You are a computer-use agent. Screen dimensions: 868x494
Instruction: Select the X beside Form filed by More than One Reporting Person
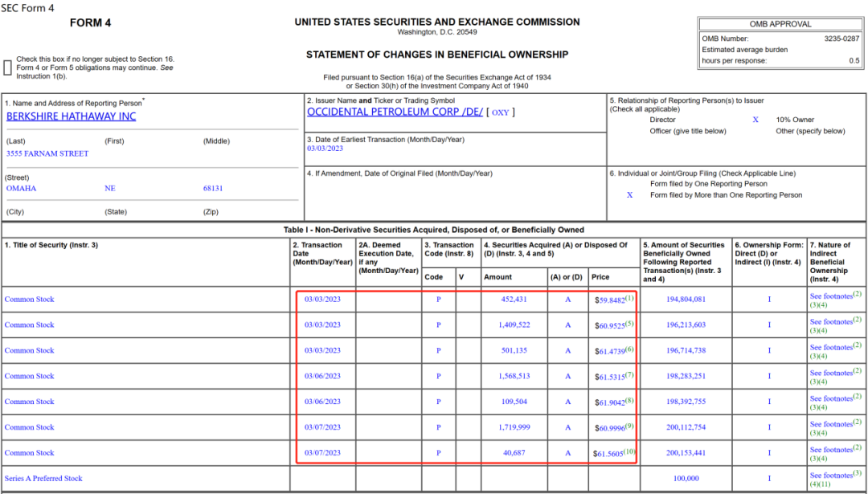click(x=629, y=195)
